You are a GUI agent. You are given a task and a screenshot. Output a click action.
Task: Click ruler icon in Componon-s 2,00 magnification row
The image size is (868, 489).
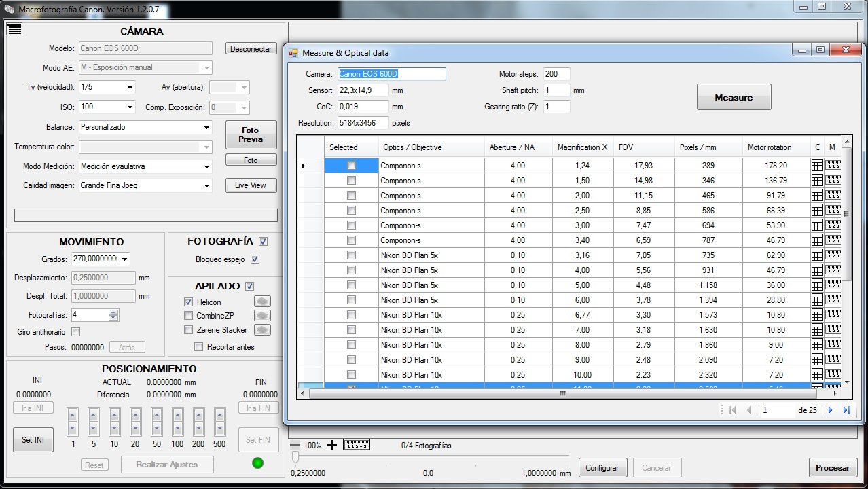click(x=833, y=195)
